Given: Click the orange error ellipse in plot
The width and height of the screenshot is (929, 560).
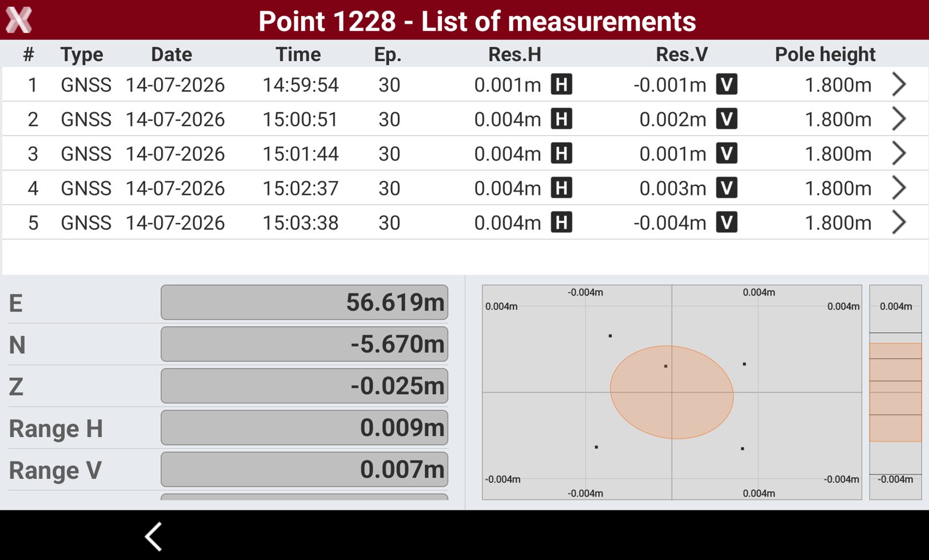Looking at the screenshot, I should click(x=672, y=393).
